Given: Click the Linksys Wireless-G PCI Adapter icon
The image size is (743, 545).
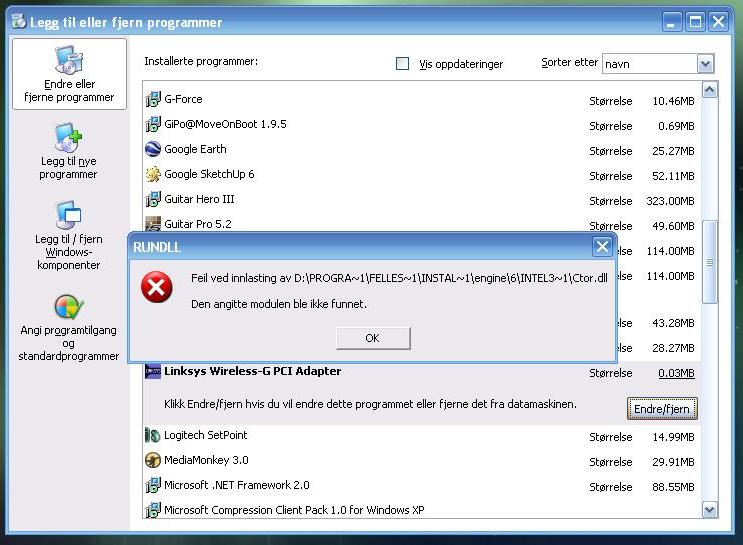Looking at the screenshot, I should pos(153,371).
